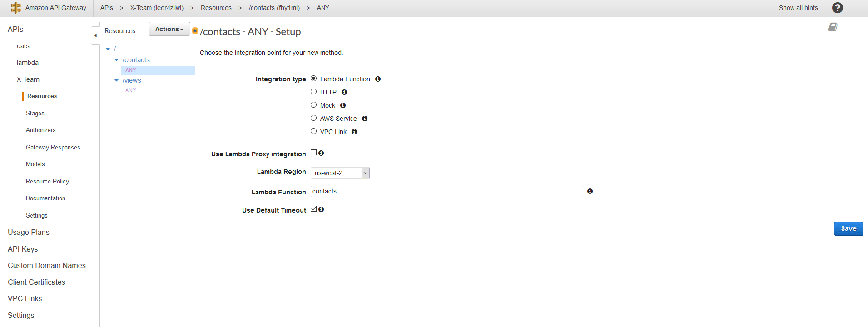868x327 pixels.
Task: Open Resource Policy in the sidebar
Action: pyautogui.click(x=47, y=182)
